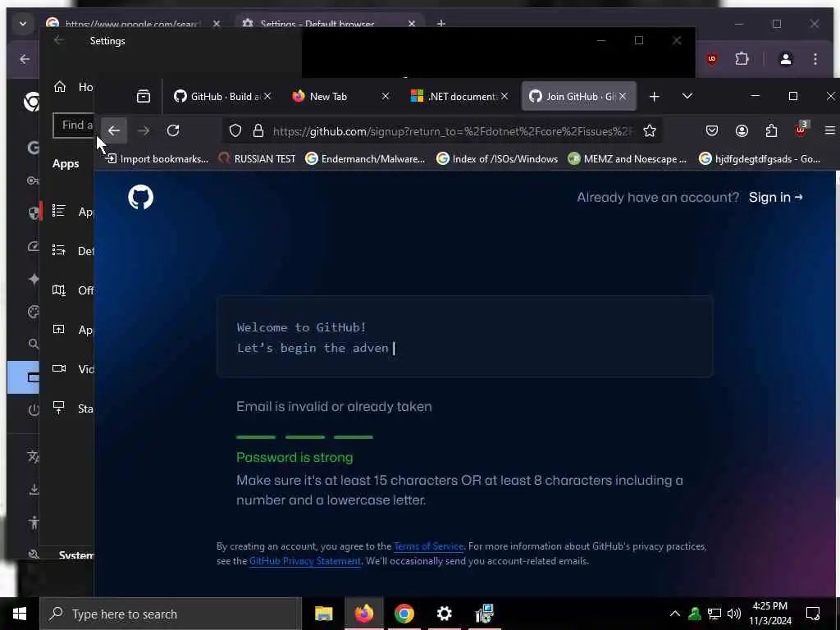Open MEMZ and Noescape bookmark
The height and width of the screenshot is (630, 840).
tap(628, 158)
